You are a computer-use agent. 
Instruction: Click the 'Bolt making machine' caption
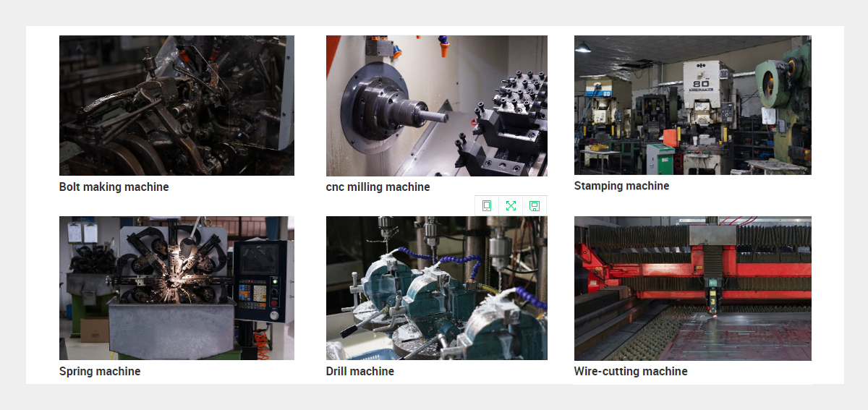pyautogui.click(x=114, y=187)
